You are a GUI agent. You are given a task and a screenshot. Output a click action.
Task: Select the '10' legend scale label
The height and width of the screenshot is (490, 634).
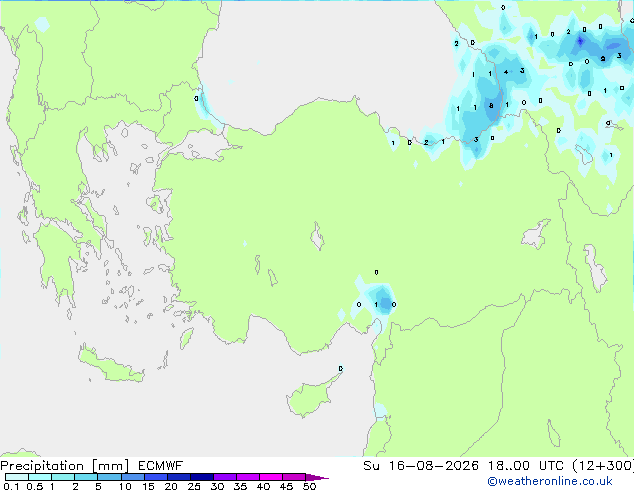pyautogui.click(x=125, y=486)
